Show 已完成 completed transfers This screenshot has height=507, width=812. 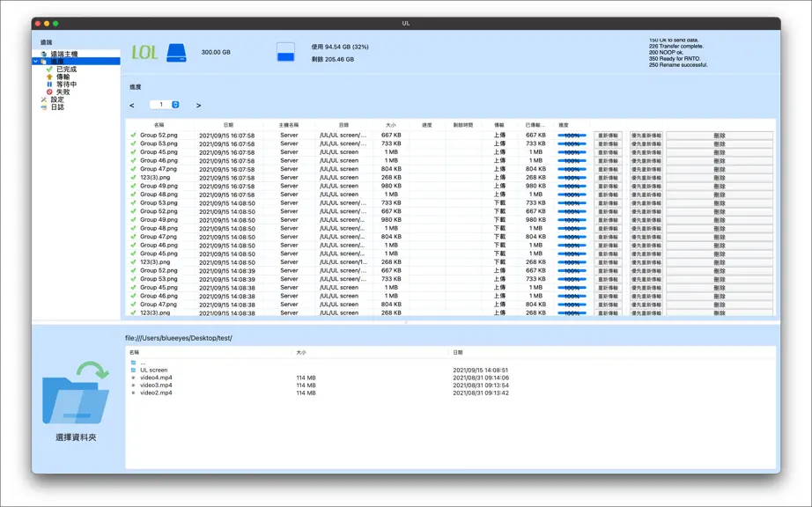point(66,69)
